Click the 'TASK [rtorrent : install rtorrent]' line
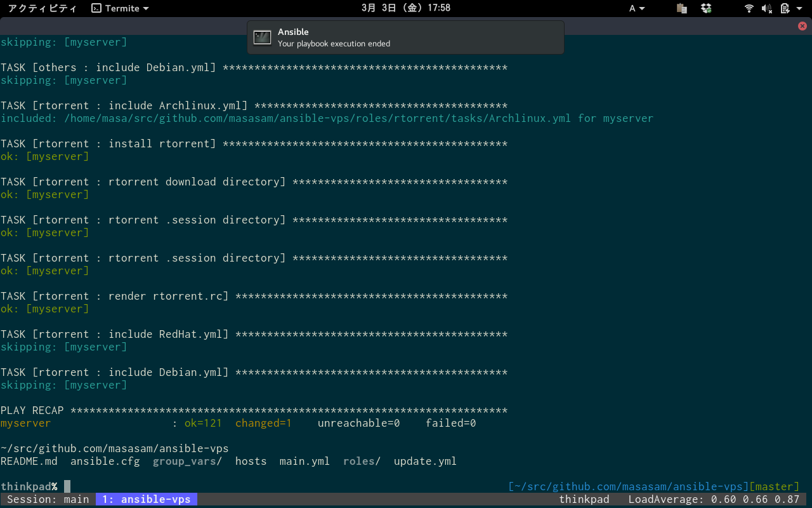Image resolution: width=812 pixels, height=508 pixels. 254,144
